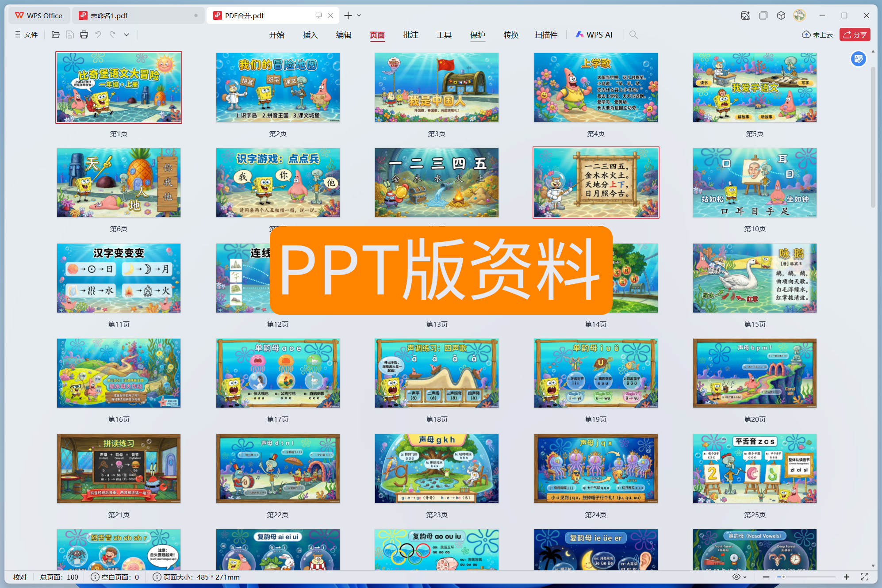Toggle the 未上云 cloud upload status

(817, 34)
